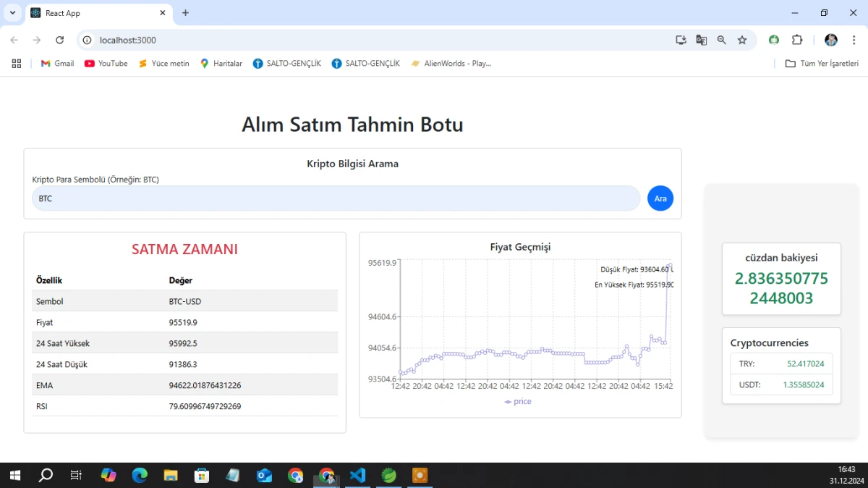Image resolution: width=868 pixels, height=488 pixels.
Task: Bookmark this page using the star icon
Action: pyautogui.click(x=742, y=40)
